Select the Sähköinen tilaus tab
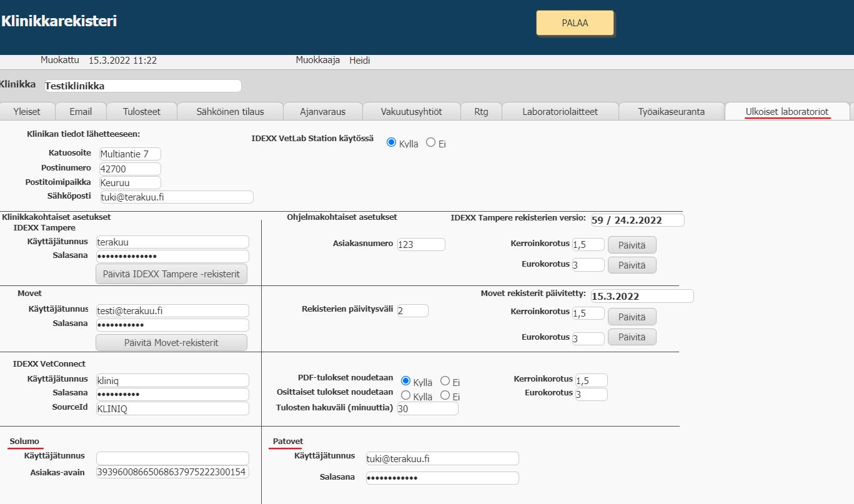 point(230,111)
